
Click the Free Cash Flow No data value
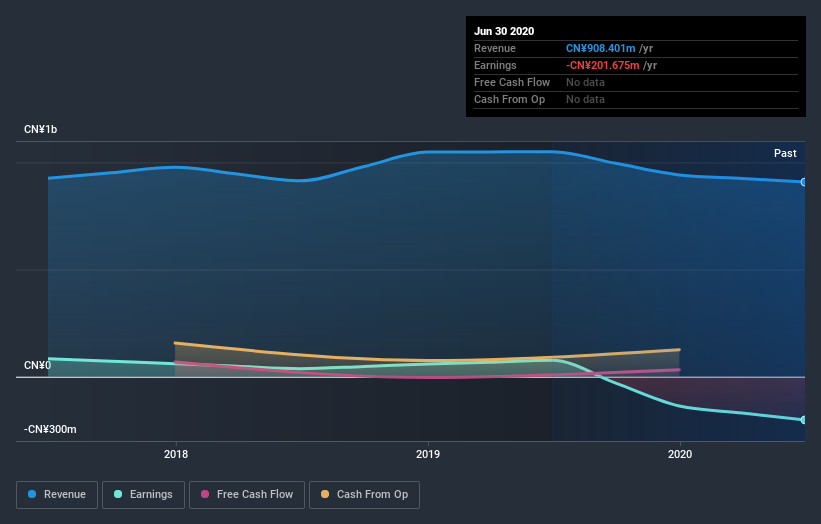point(585,82)
